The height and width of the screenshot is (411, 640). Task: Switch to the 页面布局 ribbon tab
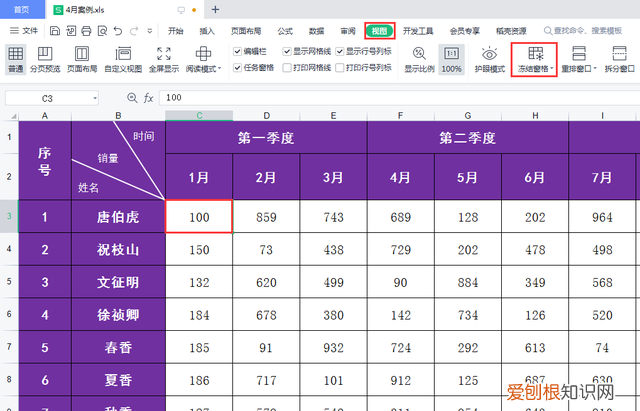coord(246,31)
